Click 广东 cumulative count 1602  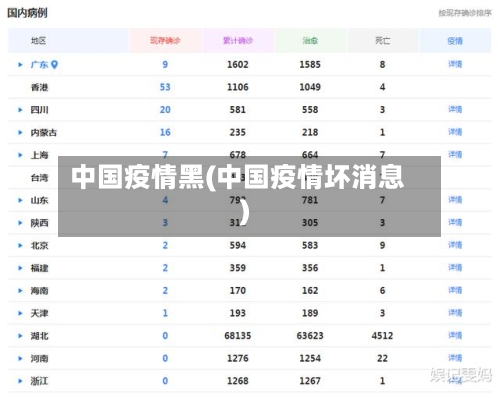pyautogui.click(x=238, y=65)
